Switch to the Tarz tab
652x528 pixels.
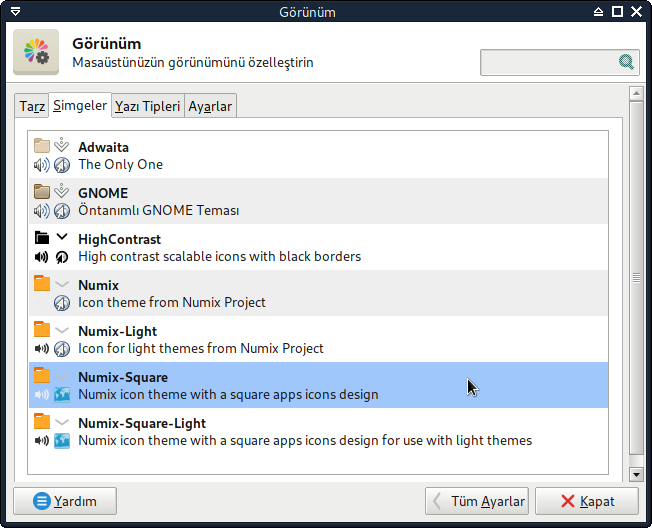pos(32,106)
